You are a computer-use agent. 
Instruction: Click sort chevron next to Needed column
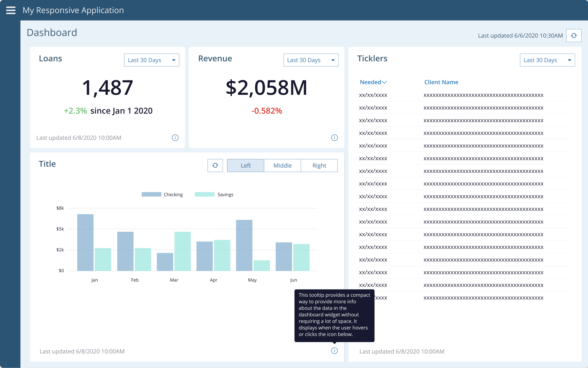(384, 82)
